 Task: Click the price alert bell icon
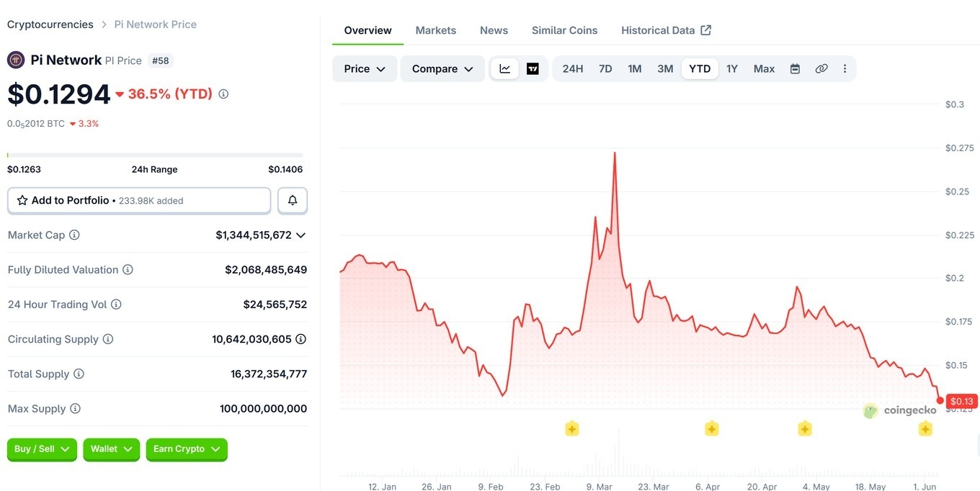[x=293, y=200]
